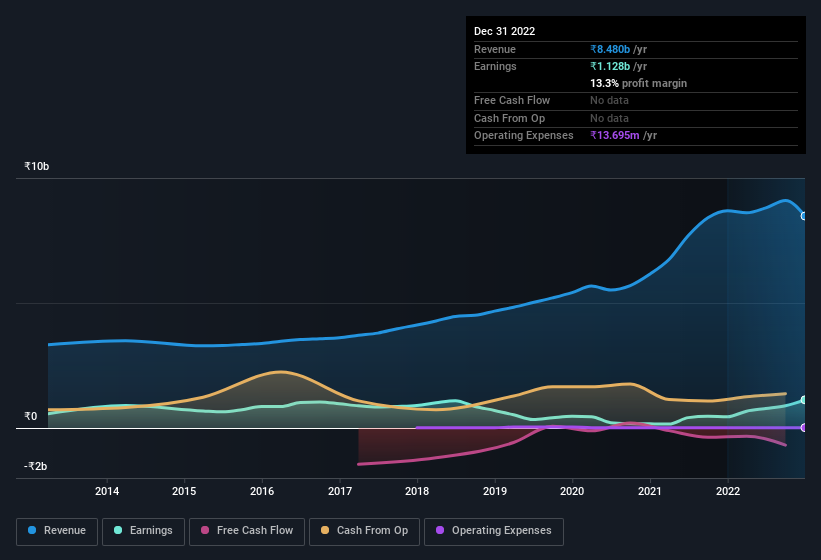821x560 pixels.
Task: Click the 13.3% profit margin text
Action: pyautogui.click(x=638, y=83)
